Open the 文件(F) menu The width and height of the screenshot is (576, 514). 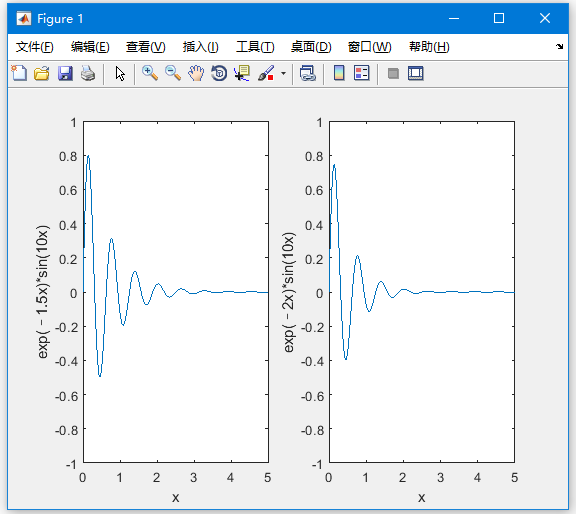click(35, 47)
